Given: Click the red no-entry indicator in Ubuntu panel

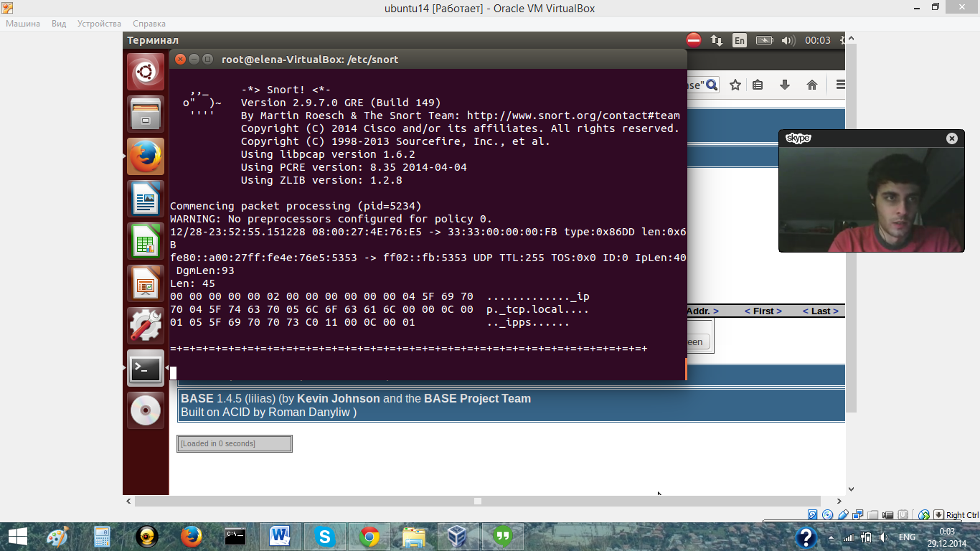Looking at the screenshot, I should [693, 40].
